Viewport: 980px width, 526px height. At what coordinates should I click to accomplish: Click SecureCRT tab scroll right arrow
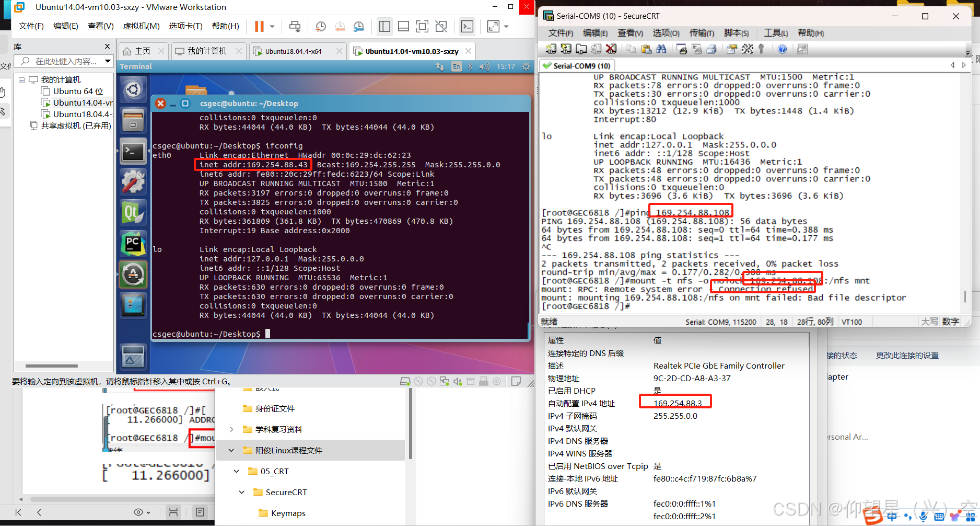tap(964, 65)
